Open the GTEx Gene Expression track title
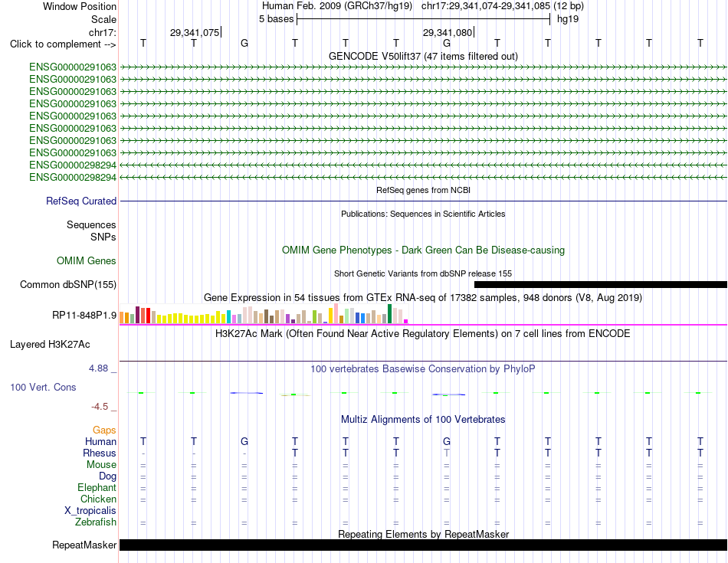Screen dimensions: 728x563 pos(423,297)
